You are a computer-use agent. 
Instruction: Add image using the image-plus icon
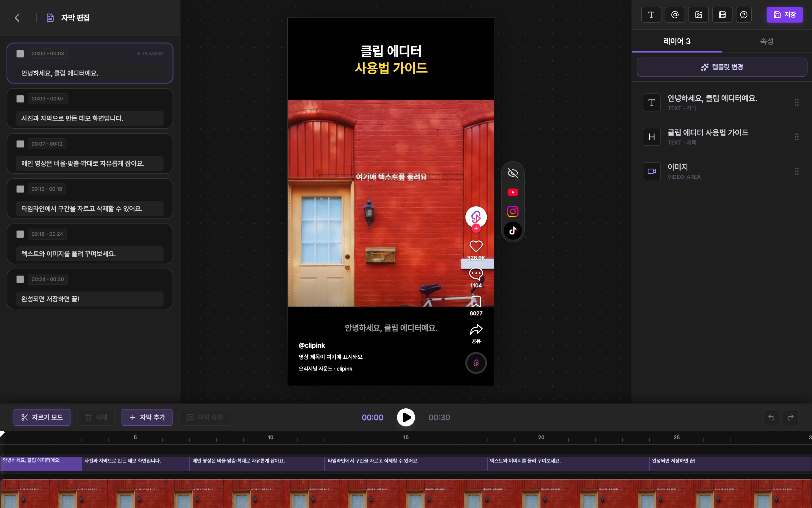tap(699, 15)
